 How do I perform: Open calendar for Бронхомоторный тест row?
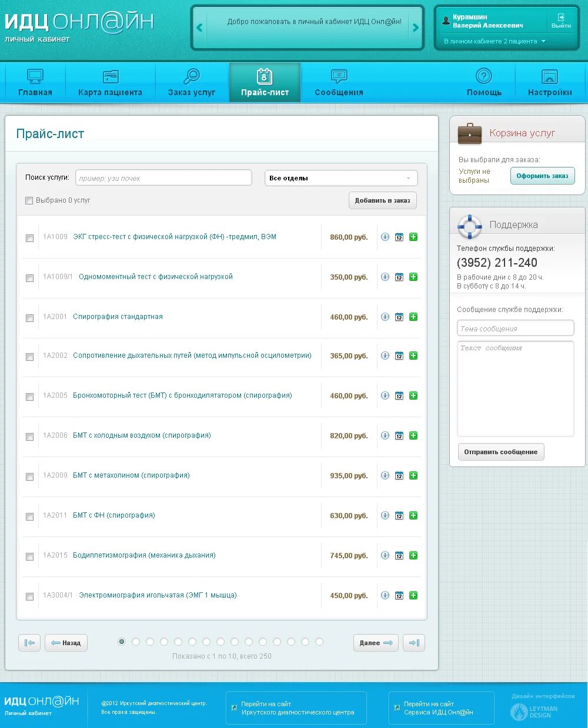pos(399,395)
